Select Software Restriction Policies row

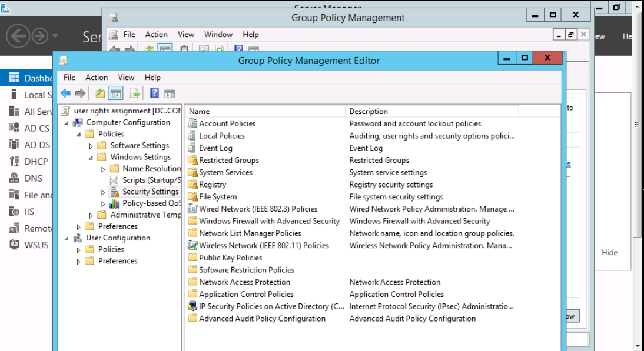point(247,270)
